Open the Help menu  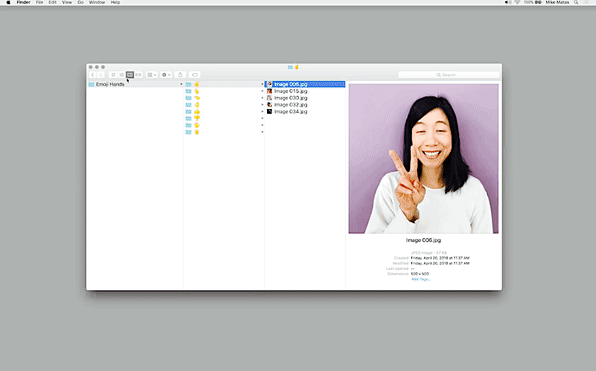tap(115, 2)
